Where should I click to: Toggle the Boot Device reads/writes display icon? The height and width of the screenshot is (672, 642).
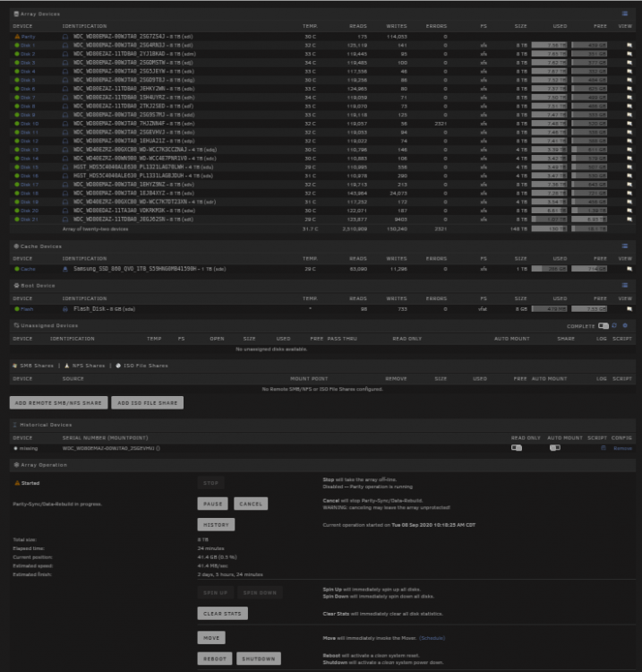click(625, 286)
